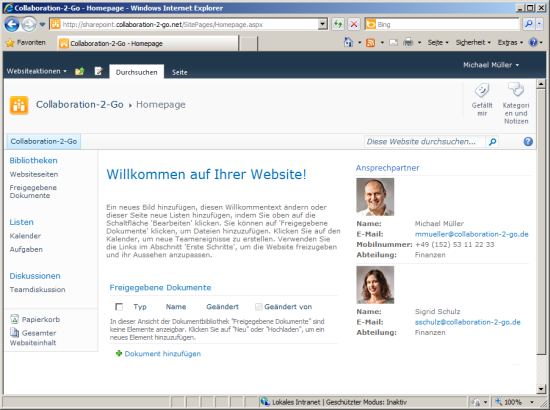
Task: Open the Listen heading link
Action: point(21,222)
